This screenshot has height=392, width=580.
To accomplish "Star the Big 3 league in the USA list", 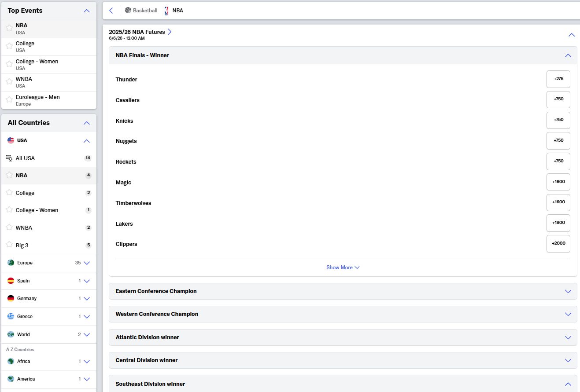I will pyautogui.click(x=9, y=245).
